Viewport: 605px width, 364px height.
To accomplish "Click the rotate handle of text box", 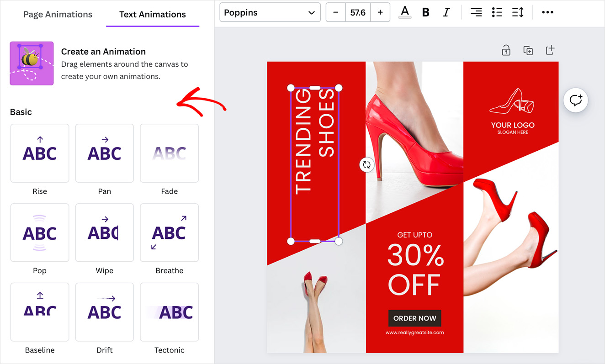I will pyautogui.click(x=366, y=165).
